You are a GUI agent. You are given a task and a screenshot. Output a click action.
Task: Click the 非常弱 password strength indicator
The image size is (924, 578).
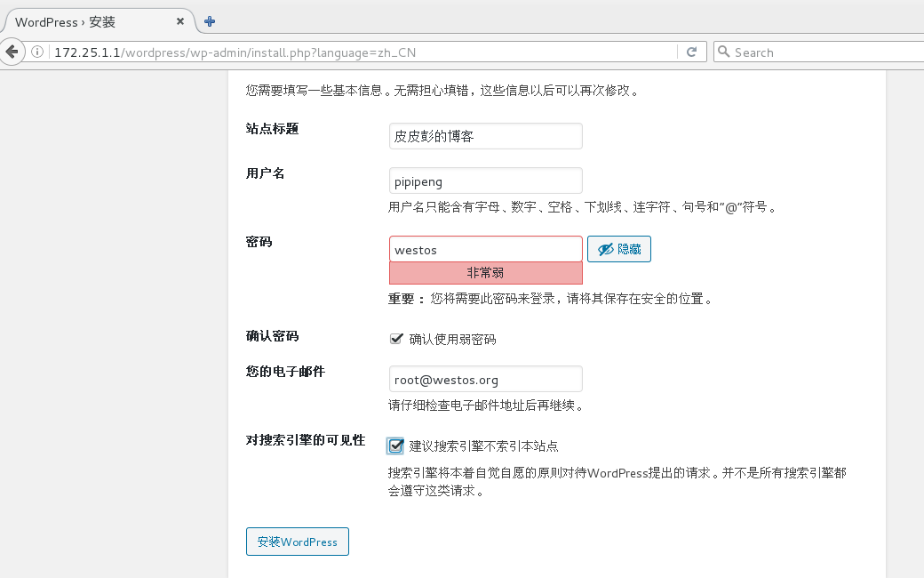pyautogui.click(x=486, y=273)
